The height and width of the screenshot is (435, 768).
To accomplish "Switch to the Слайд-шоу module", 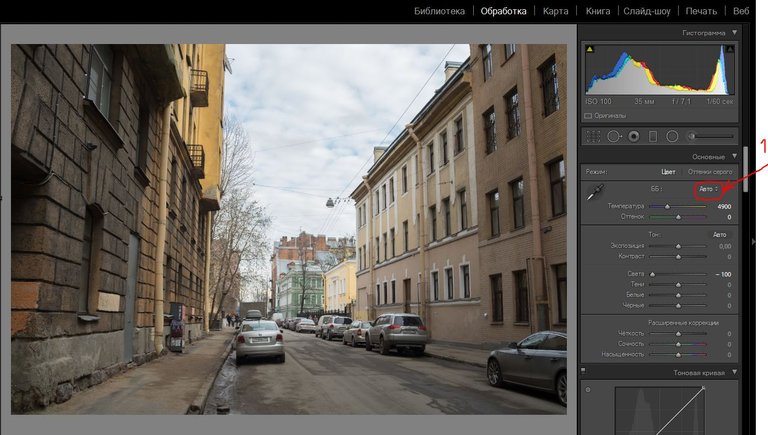I will pyautogui.click(x=647, y=11).
